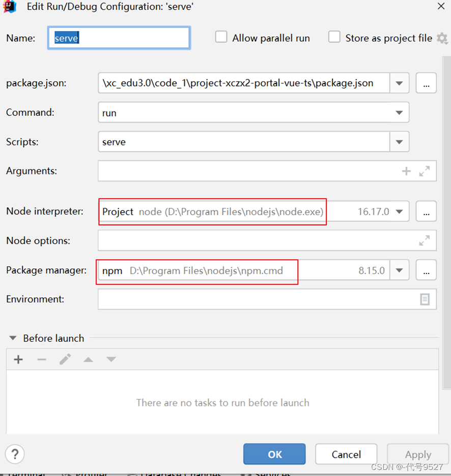Image resolution: width=451 pixels, height=476 pixels.
Task: Click the gear icon beside Store as project file
Action: pyautogui.click(x=442, y=39)
